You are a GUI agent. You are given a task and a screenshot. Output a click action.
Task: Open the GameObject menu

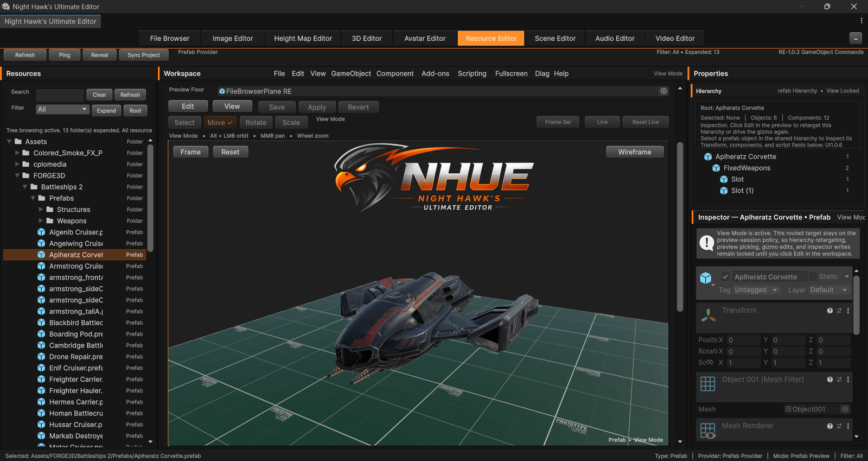point(351,74)
